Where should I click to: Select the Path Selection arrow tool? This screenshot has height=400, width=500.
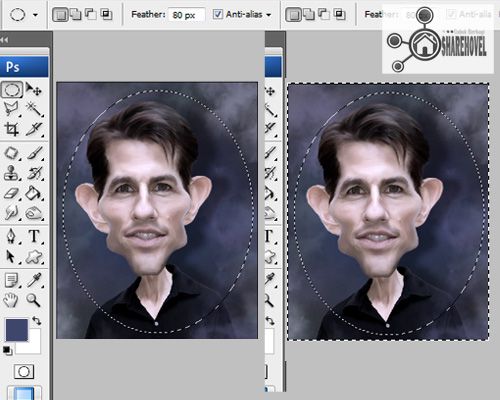(x=11, y=257)
